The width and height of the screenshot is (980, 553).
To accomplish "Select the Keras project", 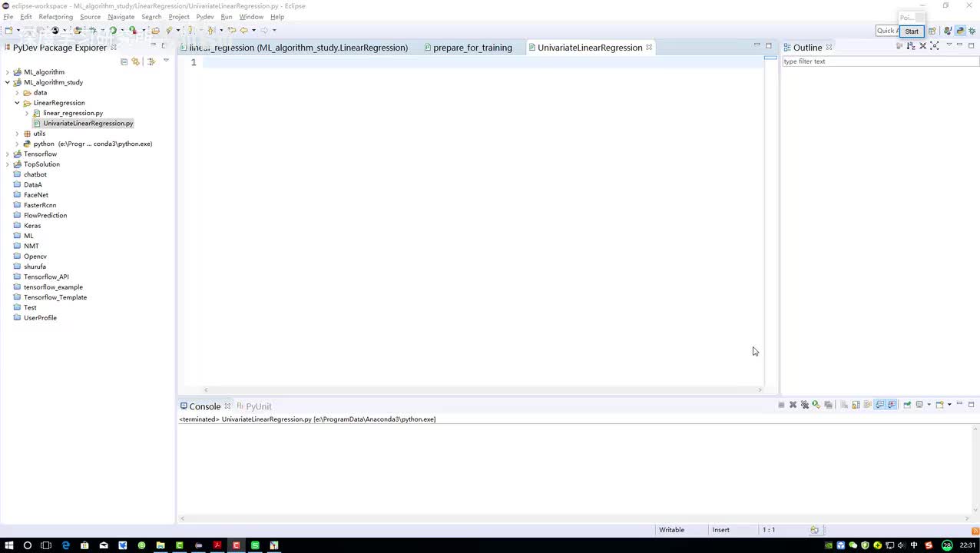I will point(31,226).
